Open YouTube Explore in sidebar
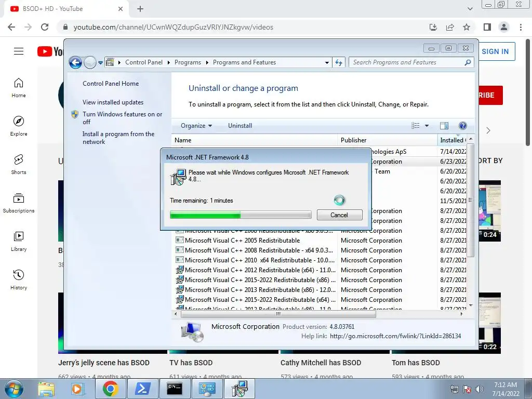 pyautogui.click(x=19, y=126)
